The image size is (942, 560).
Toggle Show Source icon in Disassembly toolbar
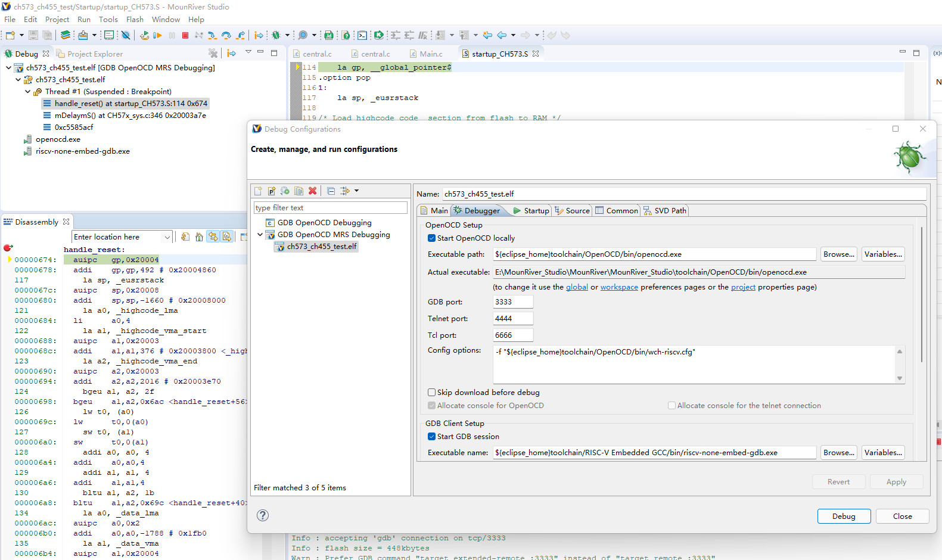[227, 237]
